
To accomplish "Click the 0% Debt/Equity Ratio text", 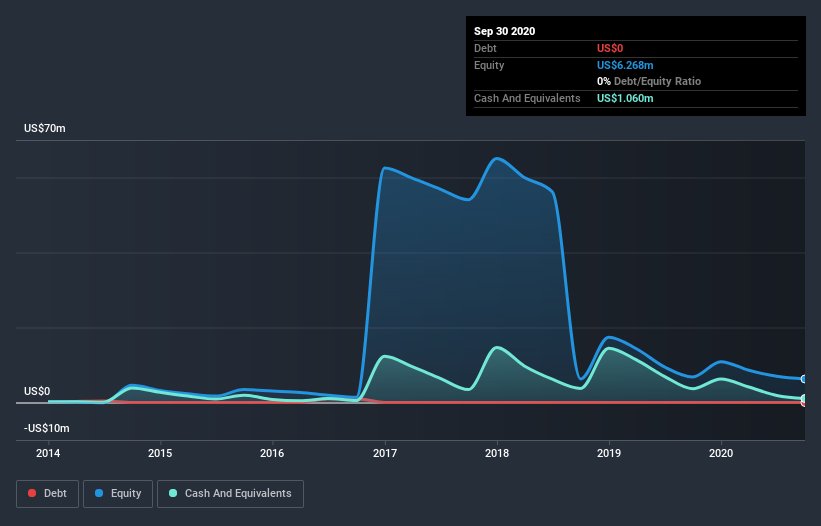I will click(x=649, y=81).
